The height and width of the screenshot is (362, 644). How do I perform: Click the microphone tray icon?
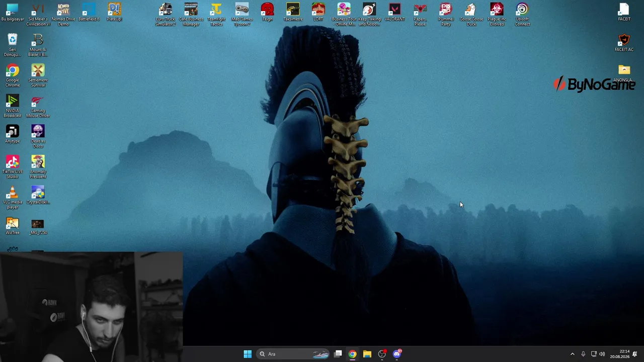[583, 354]
